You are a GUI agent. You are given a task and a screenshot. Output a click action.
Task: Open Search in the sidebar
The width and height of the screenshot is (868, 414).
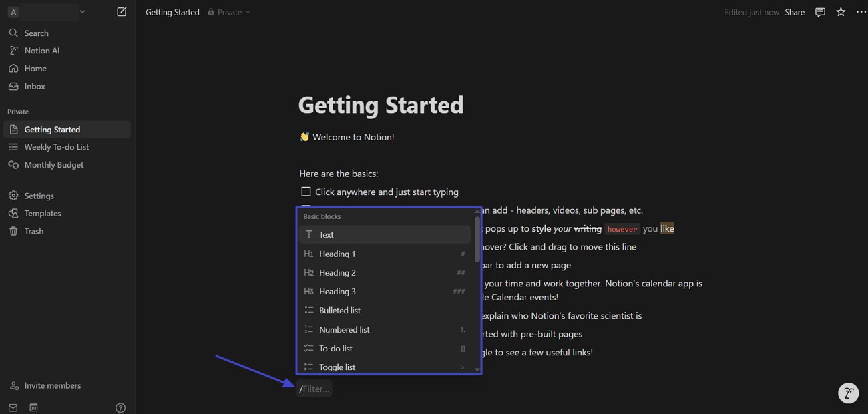point(67,33)
